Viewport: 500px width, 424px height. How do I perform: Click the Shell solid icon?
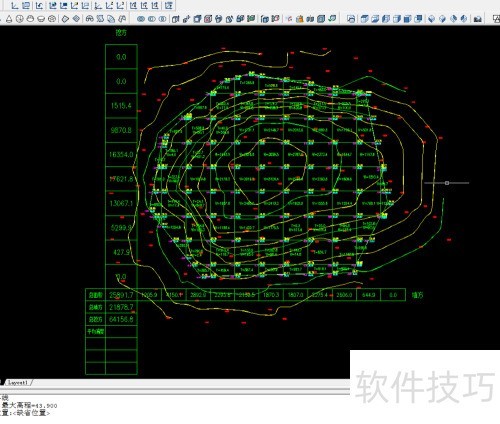(310, 19)
